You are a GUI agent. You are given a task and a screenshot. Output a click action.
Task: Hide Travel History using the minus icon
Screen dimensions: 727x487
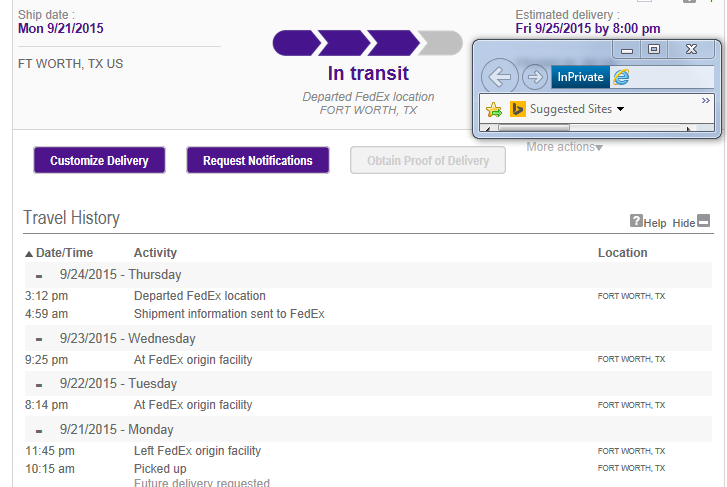(x=703, y=221)
